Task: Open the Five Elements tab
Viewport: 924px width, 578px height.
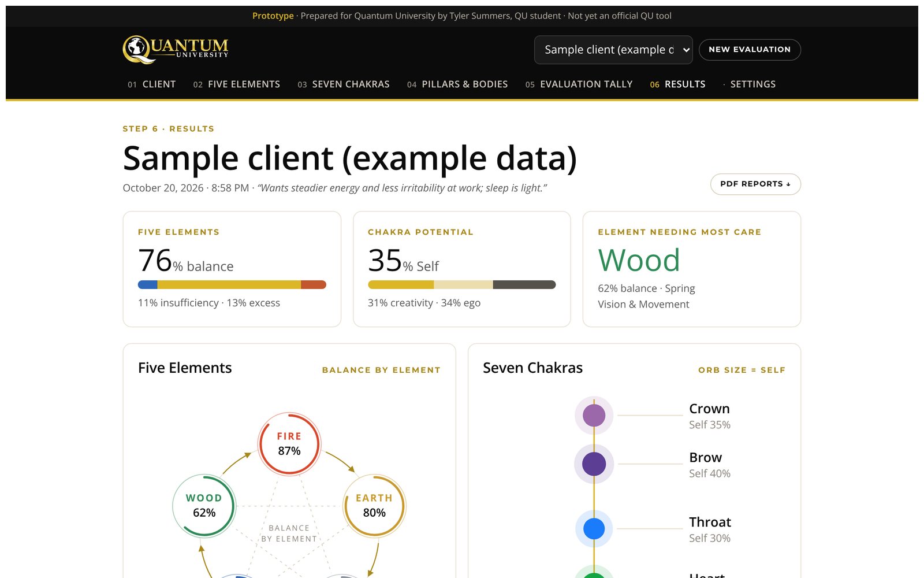Action: pyautogui.click(x=237, y=84)
